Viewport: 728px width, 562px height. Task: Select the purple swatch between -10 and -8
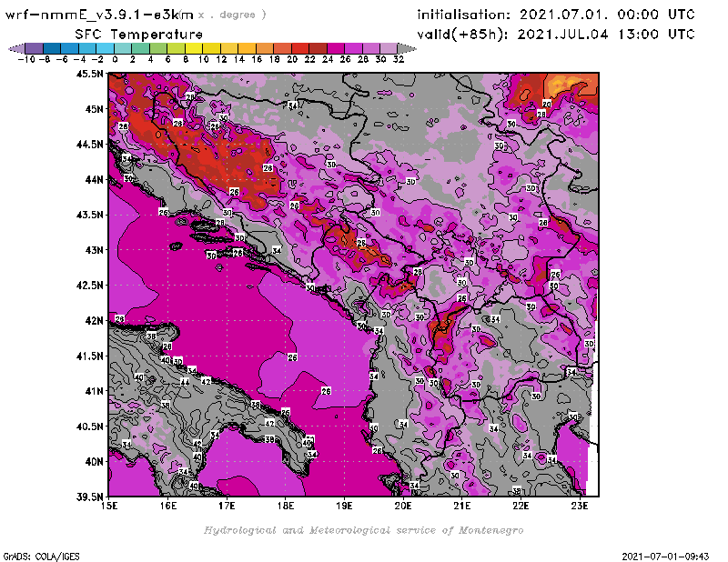(x=35, y=49)
